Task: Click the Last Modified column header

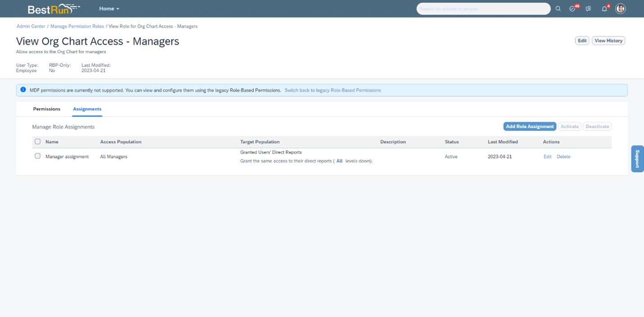Action: click(x=503, y=142)
